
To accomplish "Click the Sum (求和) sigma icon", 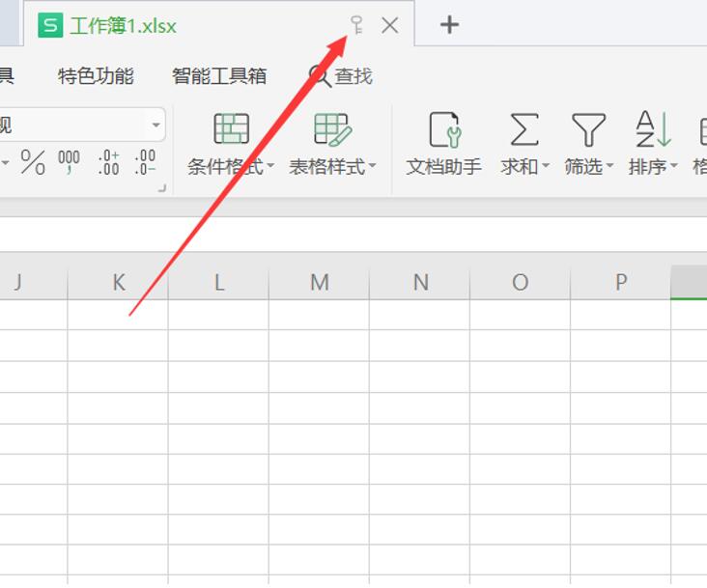I will 523,129.
